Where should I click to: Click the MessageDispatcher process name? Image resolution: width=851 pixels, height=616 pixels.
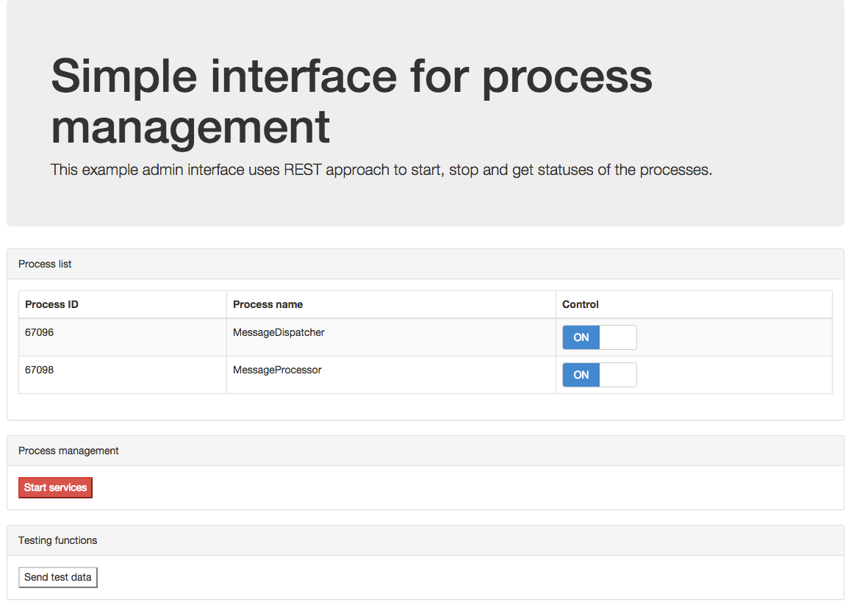[279, 333]
